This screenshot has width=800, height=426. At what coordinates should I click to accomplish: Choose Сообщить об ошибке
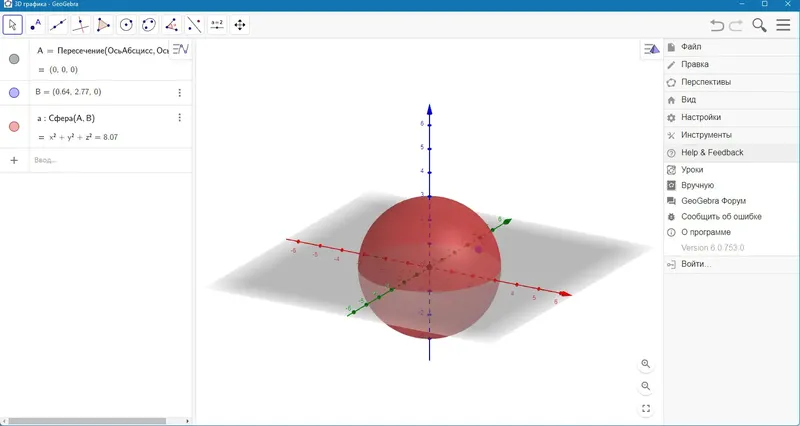(731, 217)
